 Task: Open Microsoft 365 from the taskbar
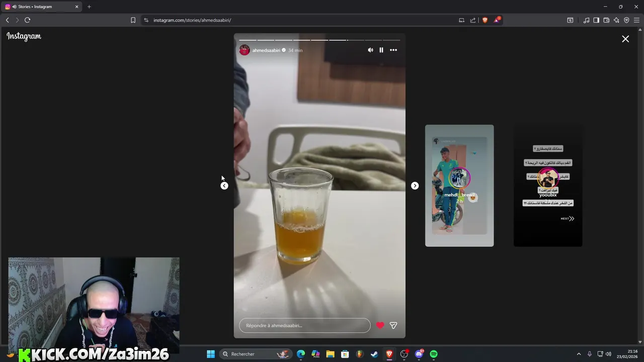tap(315, 354)
